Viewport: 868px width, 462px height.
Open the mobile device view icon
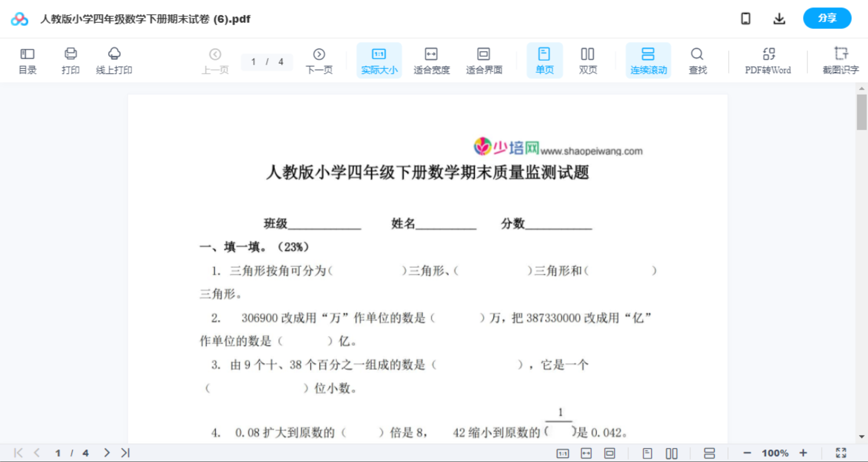746,18
